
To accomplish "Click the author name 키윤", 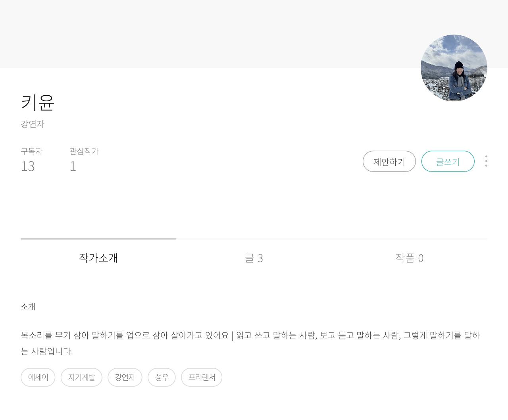I will pos(38,103).
